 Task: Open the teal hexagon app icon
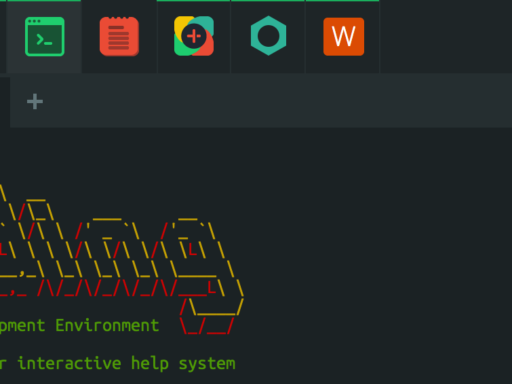coord(268,36)
